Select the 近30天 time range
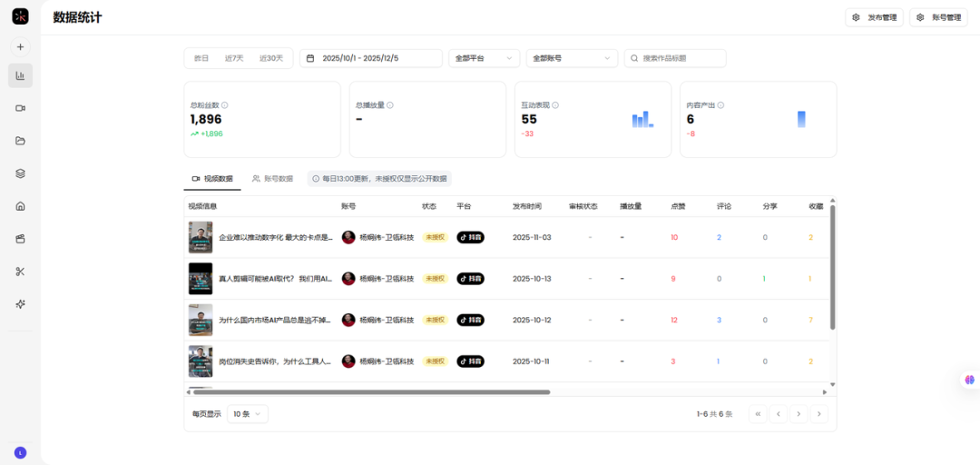 271,58
